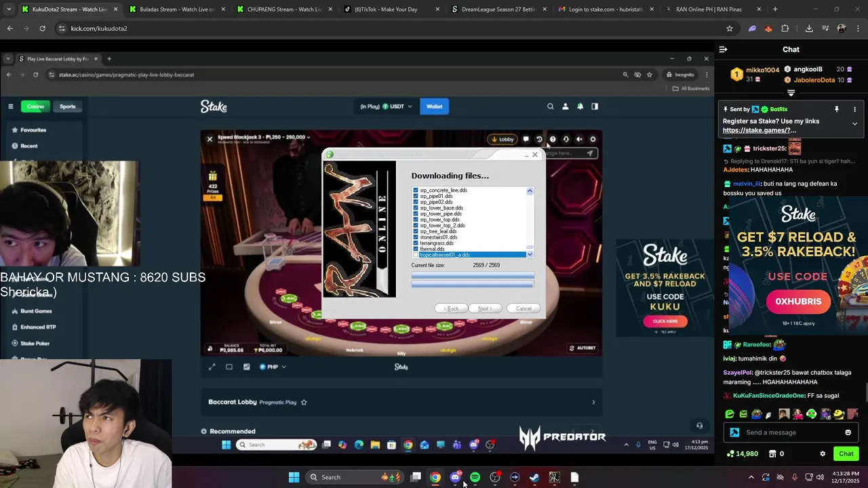Click file list scroll up arrow

tap(530, 191)
